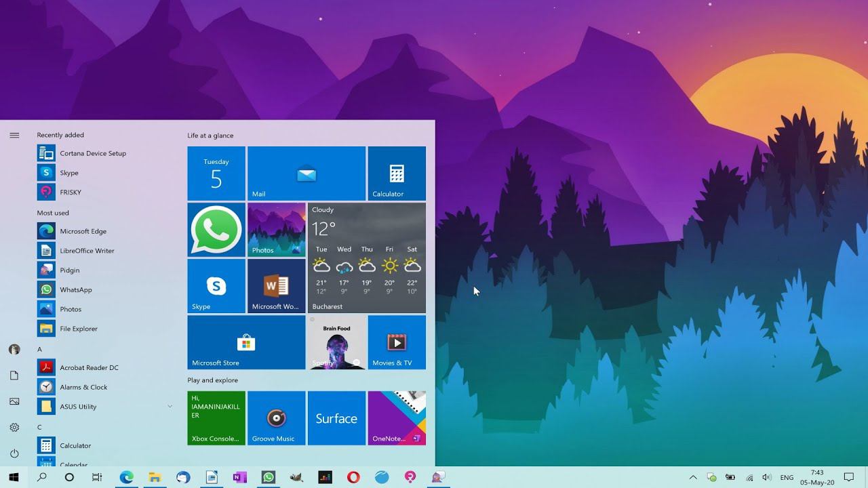Open the green Xbox Console tile
868x488 pixels.
216,418
